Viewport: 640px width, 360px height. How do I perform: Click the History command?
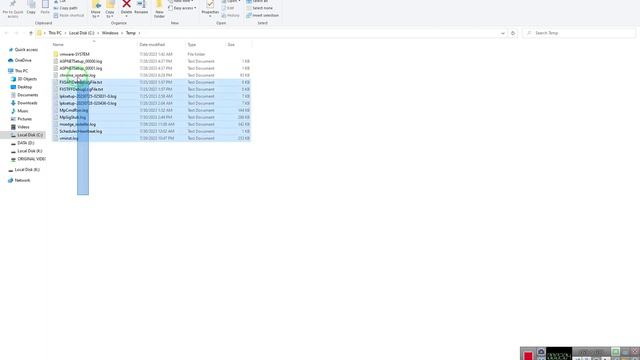click(x=231, y=16)
